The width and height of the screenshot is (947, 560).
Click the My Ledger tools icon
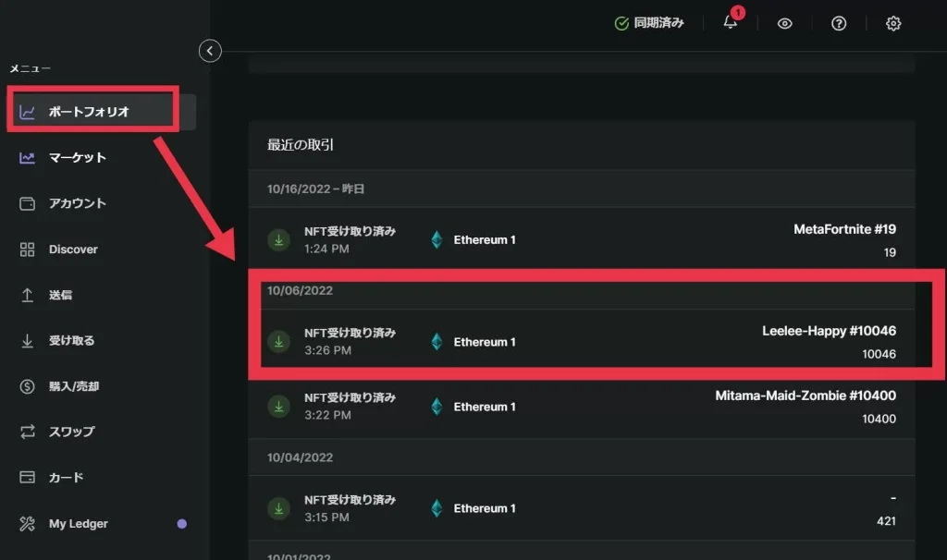[x=27, y=524]
